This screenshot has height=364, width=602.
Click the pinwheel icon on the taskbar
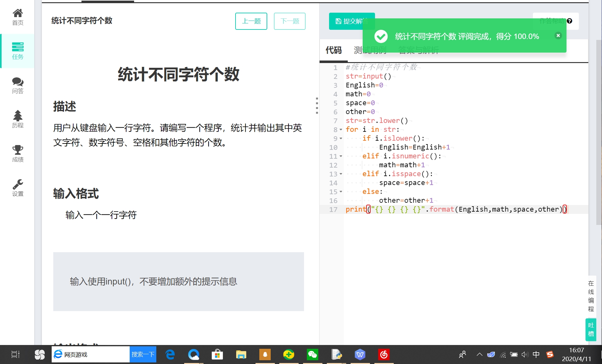40,354
